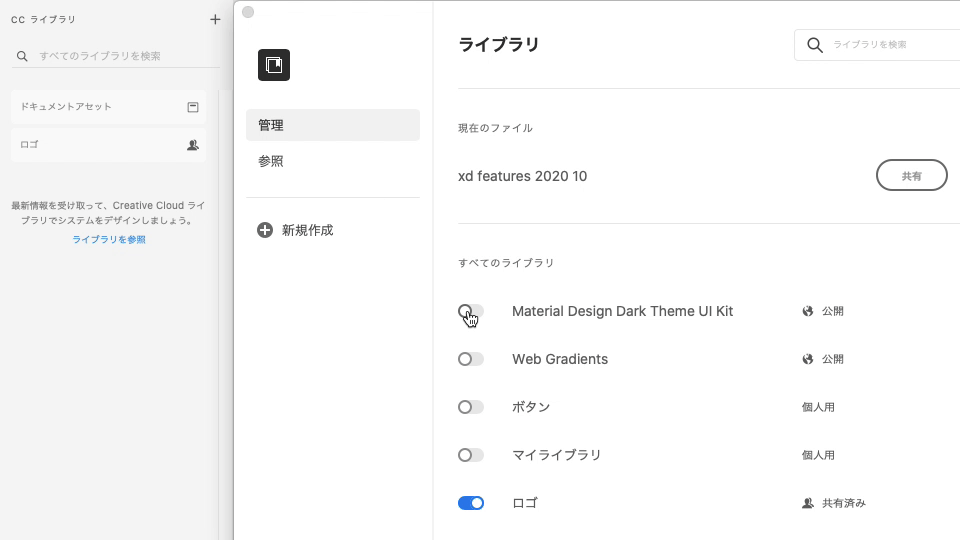Follow the ライブラリを参照 link
This screenshot has height=540, width=960.
click(x=109, y=239)
